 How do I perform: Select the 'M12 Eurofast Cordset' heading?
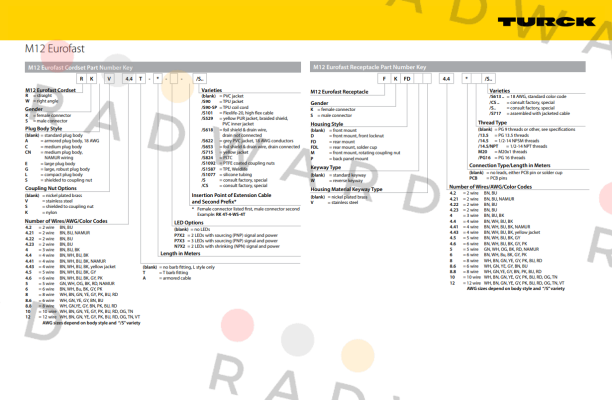(x=50, y=90)
